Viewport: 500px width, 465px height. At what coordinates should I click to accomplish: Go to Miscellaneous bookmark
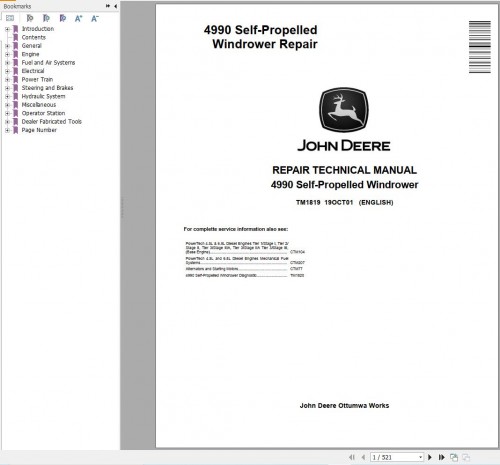39,105
